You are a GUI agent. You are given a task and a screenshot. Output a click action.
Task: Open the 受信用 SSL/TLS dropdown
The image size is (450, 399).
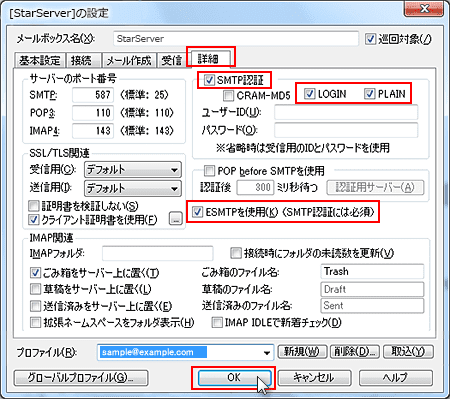point(133,170)
